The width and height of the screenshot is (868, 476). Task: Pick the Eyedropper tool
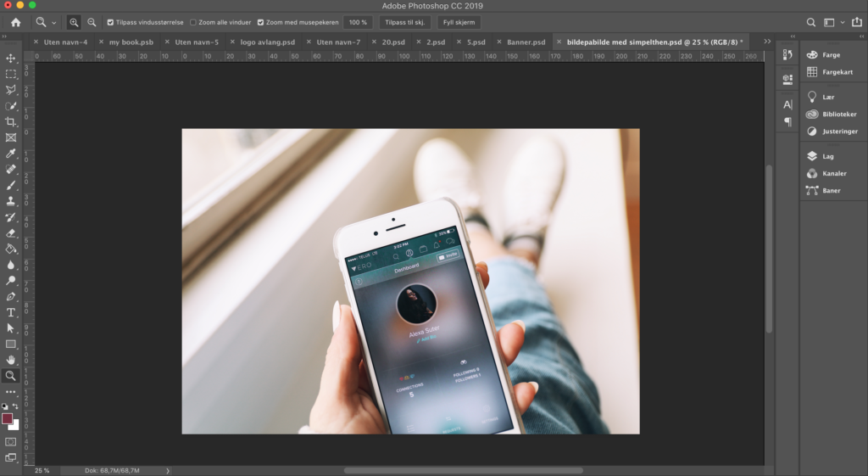click(11, 154)
